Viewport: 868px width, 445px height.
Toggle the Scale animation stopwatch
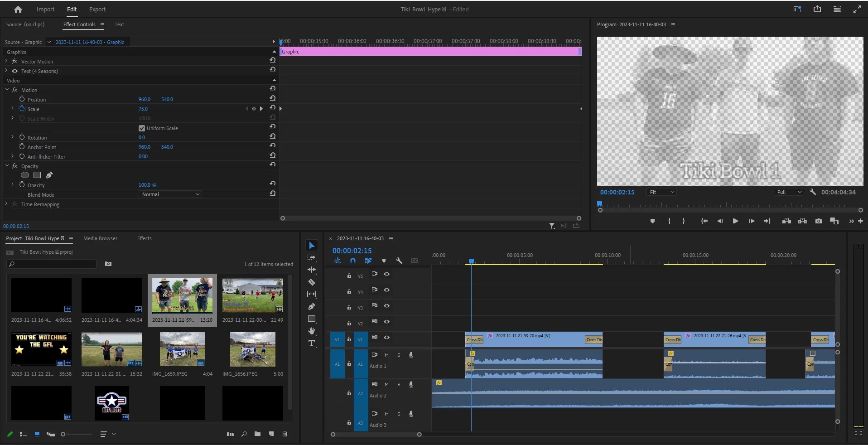pyautogui.click(x=22, y=109)
